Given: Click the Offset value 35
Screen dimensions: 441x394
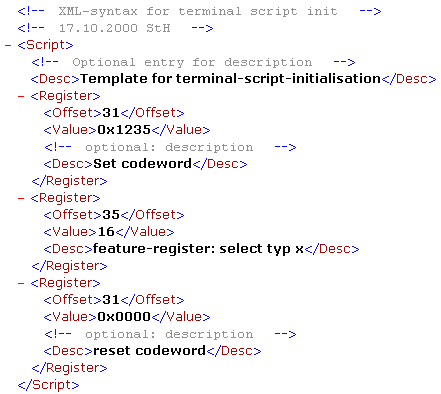Looking at the screenshot, I should click(x=111, y=215).
